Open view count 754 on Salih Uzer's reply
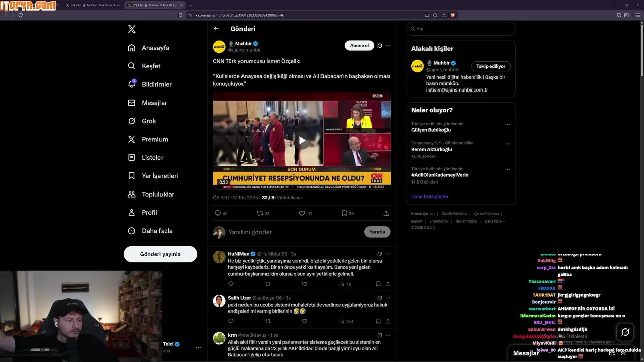The width and height of the screenshot is (644, 362). pyautogui.click(x=346, y=321)
